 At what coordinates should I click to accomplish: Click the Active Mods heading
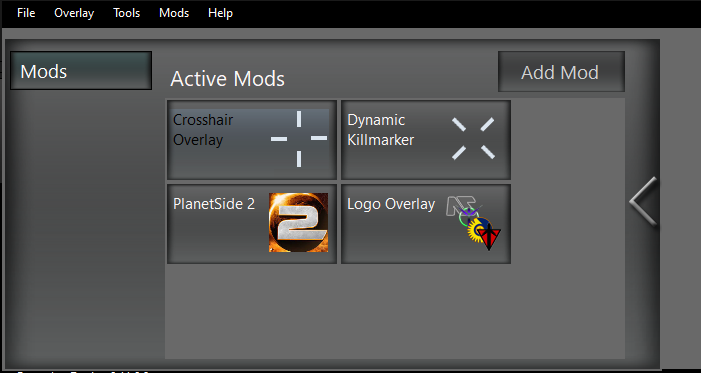click(227, 79)
